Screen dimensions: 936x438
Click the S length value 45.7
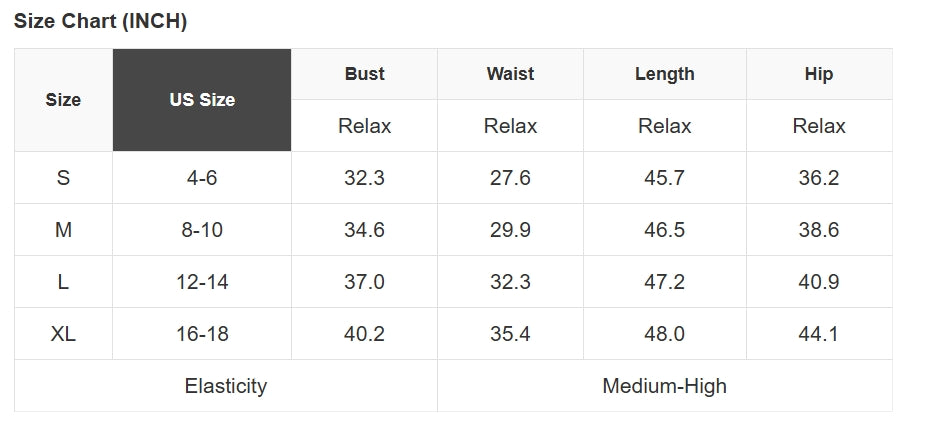tap(664, 178)
